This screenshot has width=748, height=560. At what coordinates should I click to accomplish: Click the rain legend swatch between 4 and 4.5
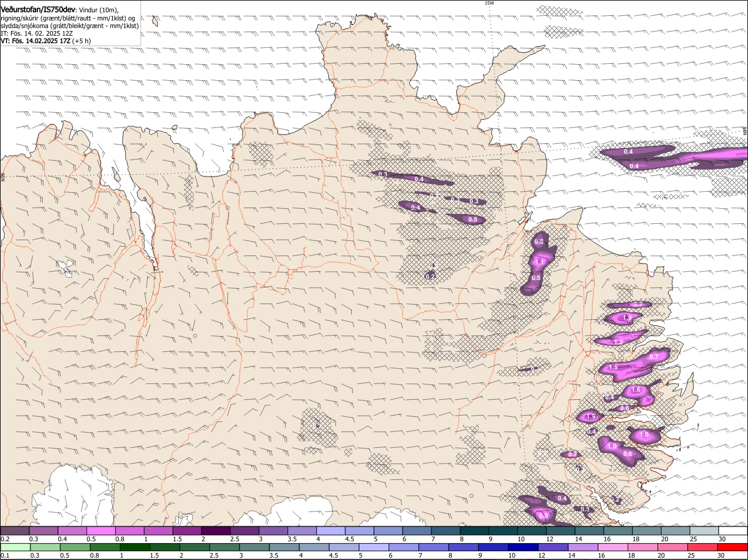click(x=314, y=547)
